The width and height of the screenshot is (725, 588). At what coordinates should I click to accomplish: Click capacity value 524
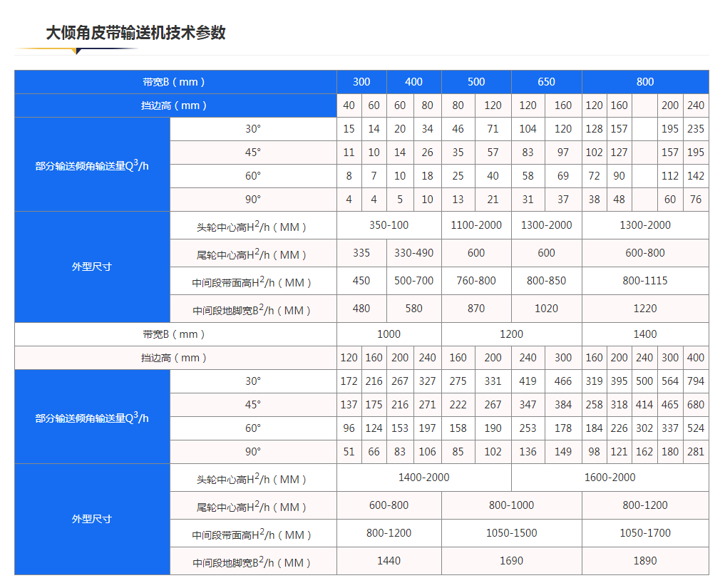click(696, 428)
